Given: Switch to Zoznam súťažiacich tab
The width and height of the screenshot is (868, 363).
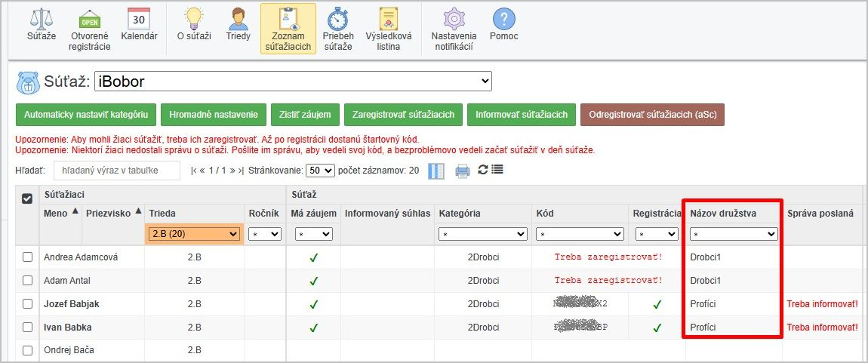Looking at the screenshot, I should (x=288, y=29).
